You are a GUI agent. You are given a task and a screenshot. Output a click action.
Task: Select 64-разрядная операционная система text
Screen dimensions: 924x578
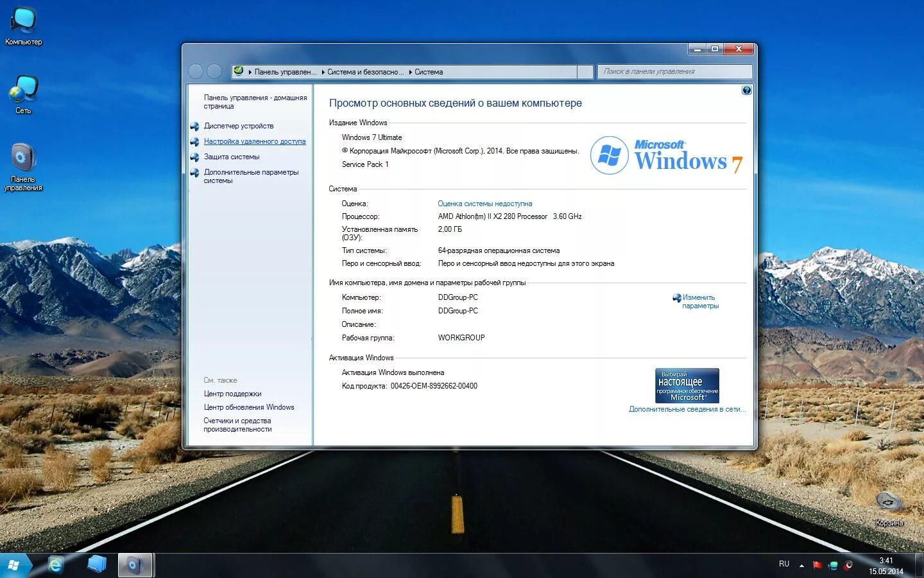(499, 250)
